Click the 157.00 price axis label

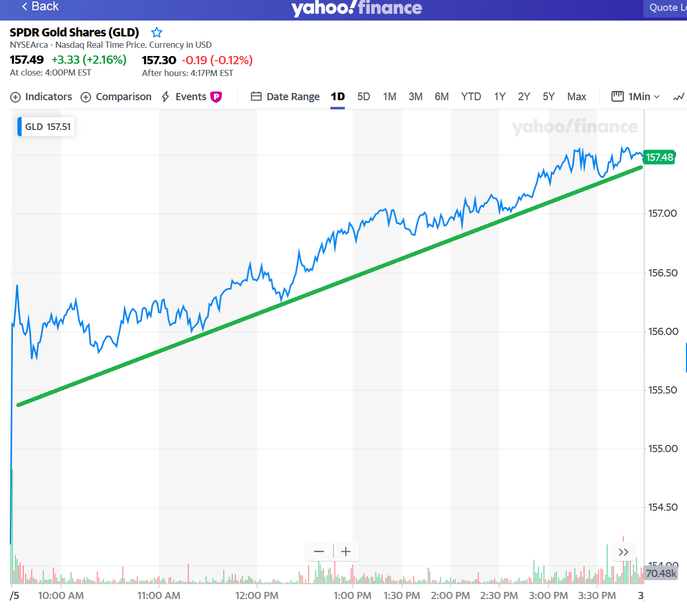pos(662,213)
